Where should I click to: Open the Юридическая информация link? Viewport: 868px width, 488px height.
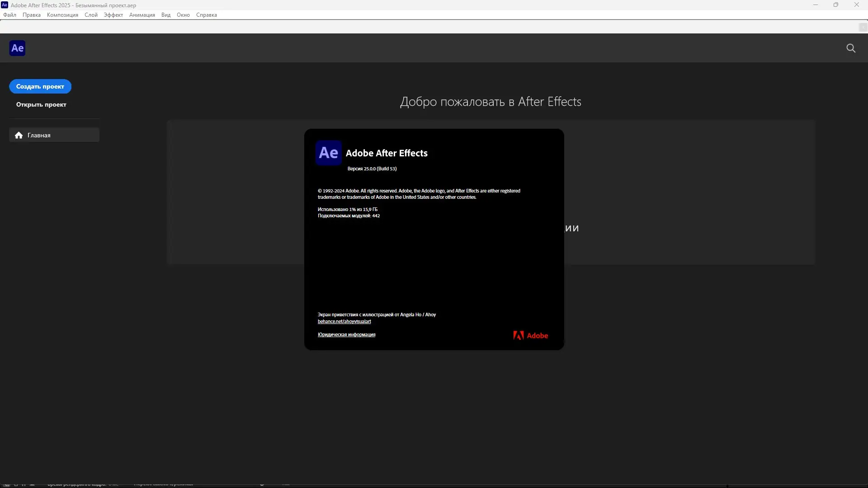(x=346, y=334)
